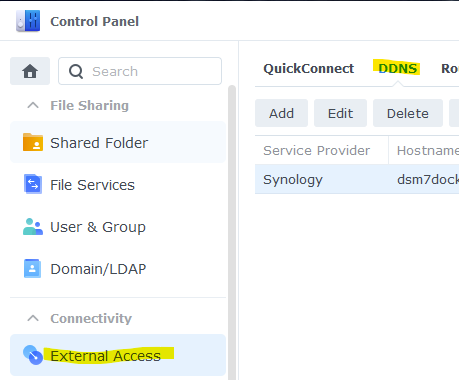Click the Control Panel title text
Image resolution: width=459 pixels, height=380 pixels.
point(94,21)
